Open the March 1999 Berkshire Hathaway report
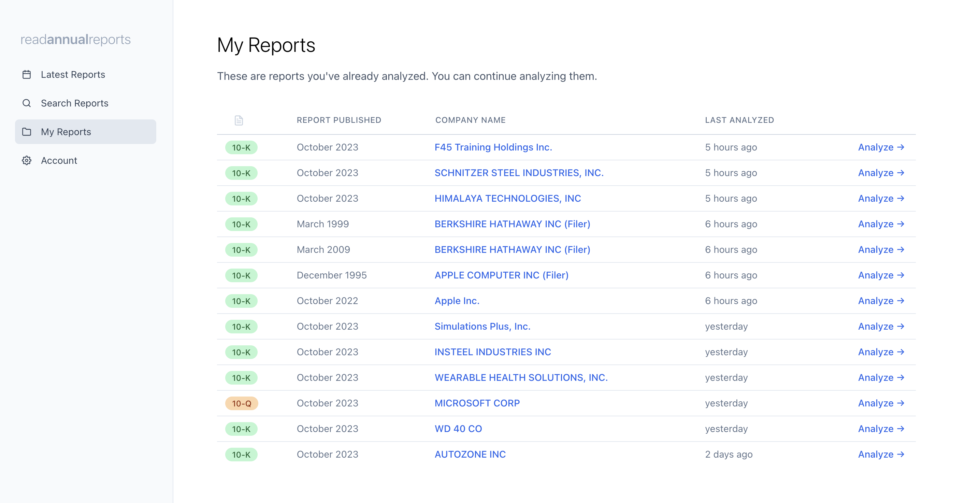 512,224
